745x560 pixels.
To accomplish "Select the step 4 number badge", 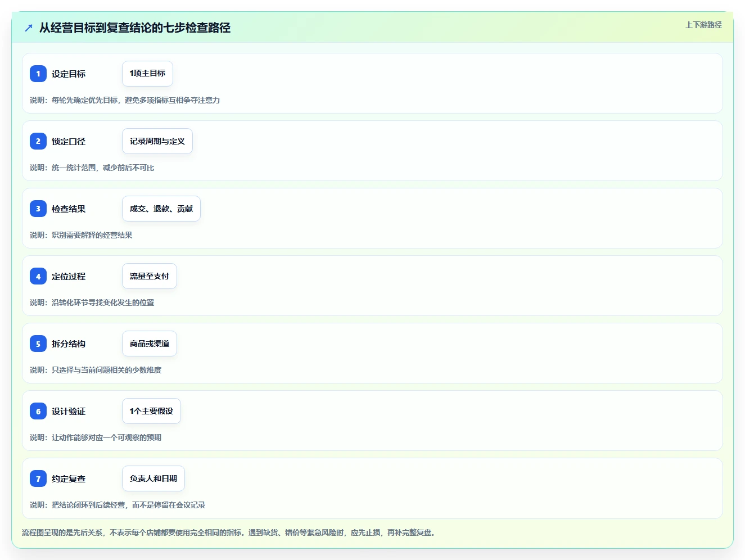I will (x=38, y=276).
